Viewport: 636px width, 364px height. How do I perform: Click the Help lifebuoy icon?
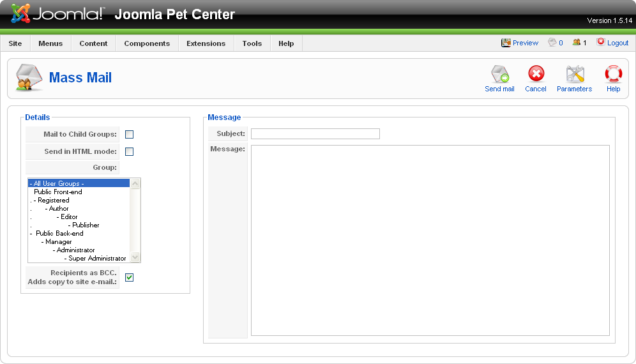(613, 74)
